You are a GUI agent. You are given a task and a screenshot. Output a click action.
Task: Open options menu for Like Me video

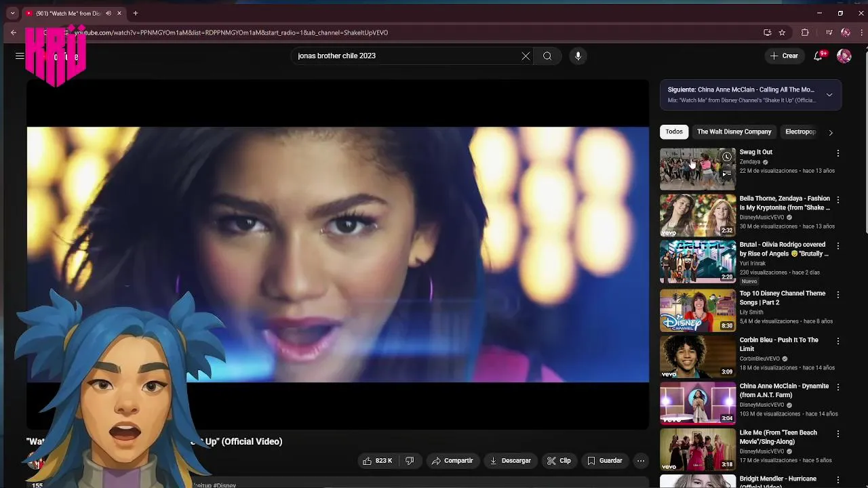click(x=838, y=434)
